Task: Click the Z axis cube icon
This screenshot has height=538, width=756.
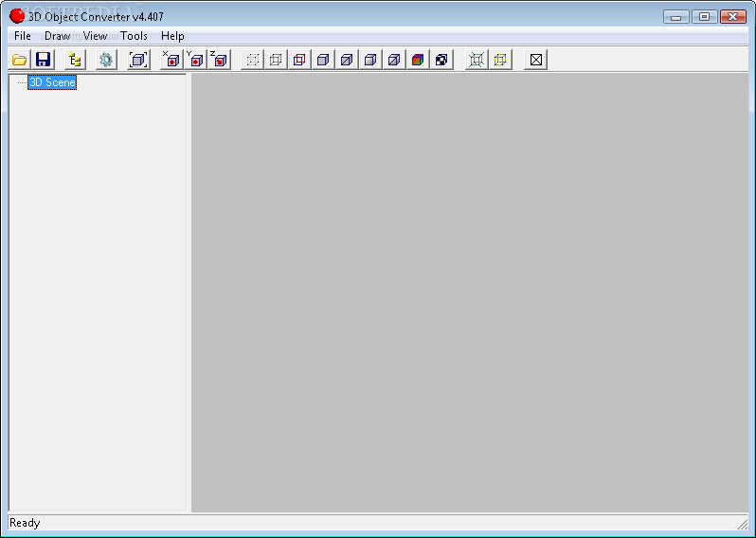Action: tap(220, 60)
